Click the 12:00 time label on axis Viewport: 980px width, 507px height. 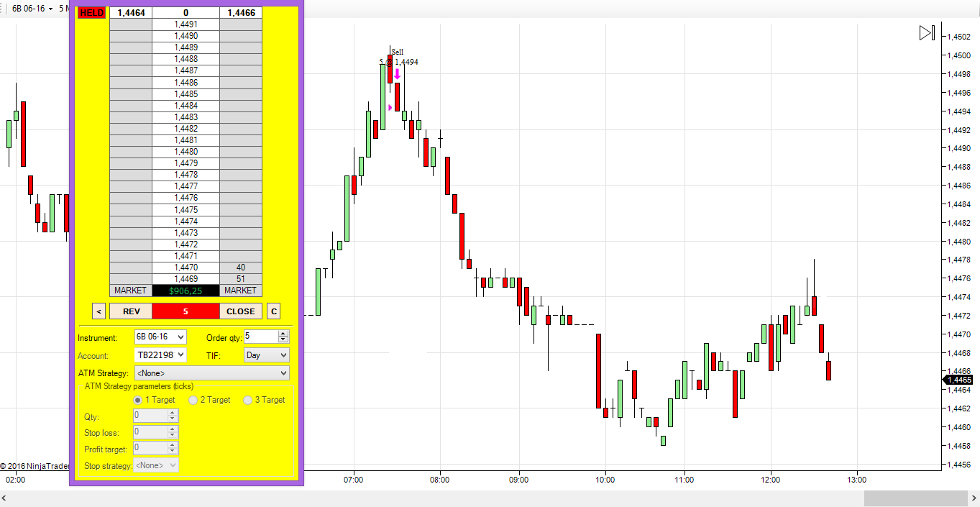pos(770,480)
